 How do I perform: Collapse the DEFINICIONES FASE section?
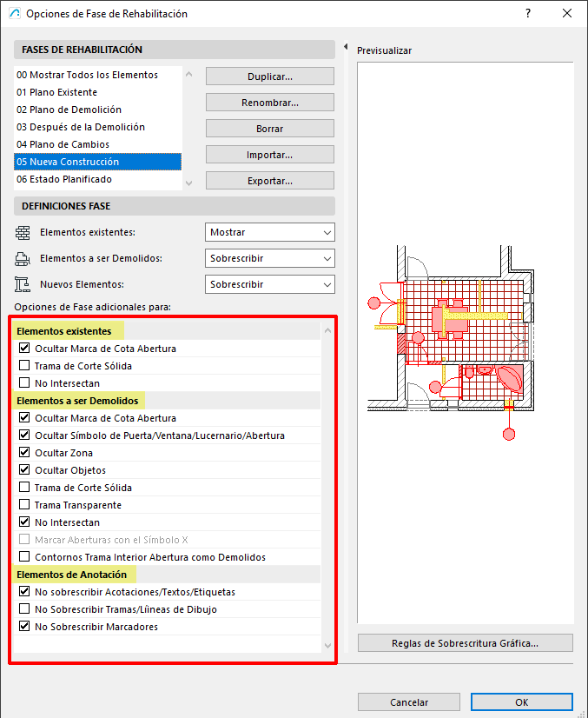coord(175,206)
